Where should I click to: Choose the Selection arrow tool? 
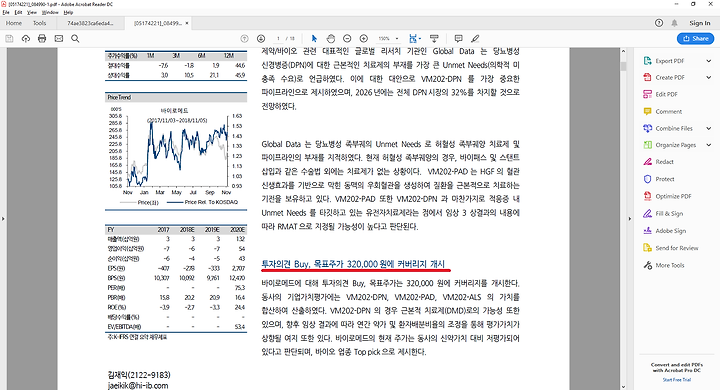[314, 39]
